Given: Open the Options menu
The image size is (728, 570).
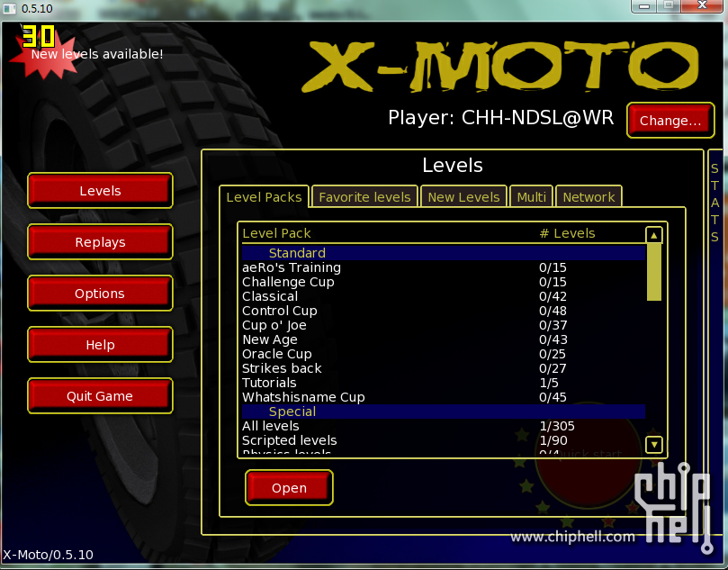Looking at the screenshot, I should coord(100,294).
